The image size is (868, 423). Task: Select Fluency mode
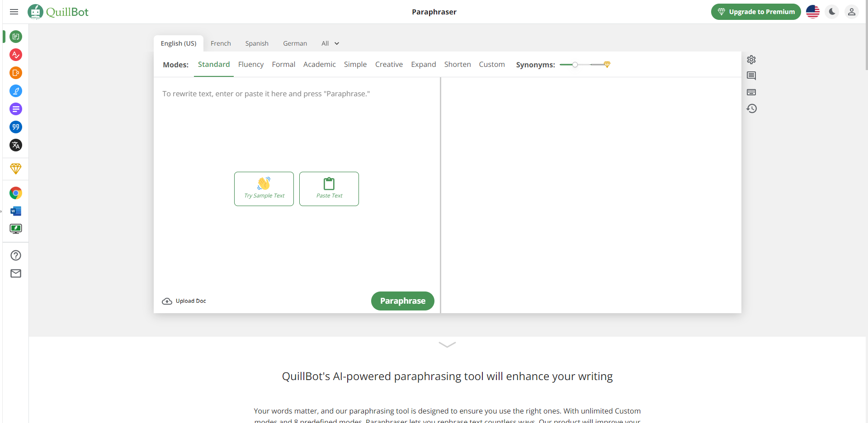pyautogui.click(x=251, y=65)
